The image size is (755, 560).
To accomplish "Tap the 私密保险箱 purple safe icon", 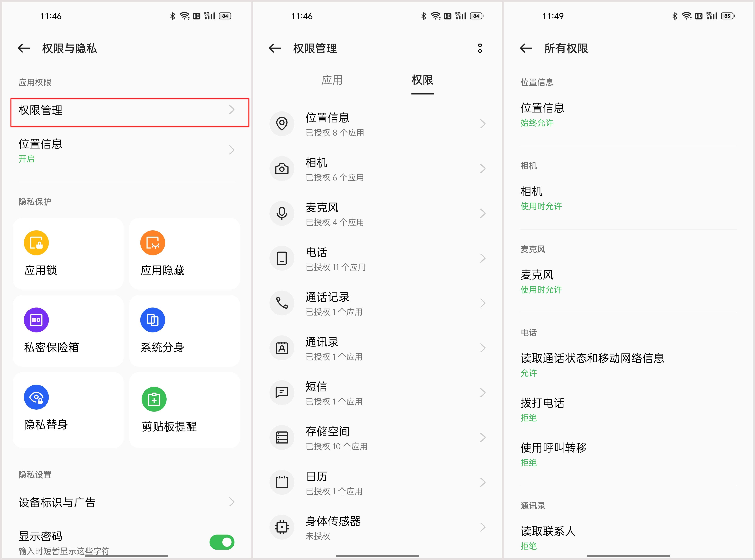I will click(x=36, y=320).
